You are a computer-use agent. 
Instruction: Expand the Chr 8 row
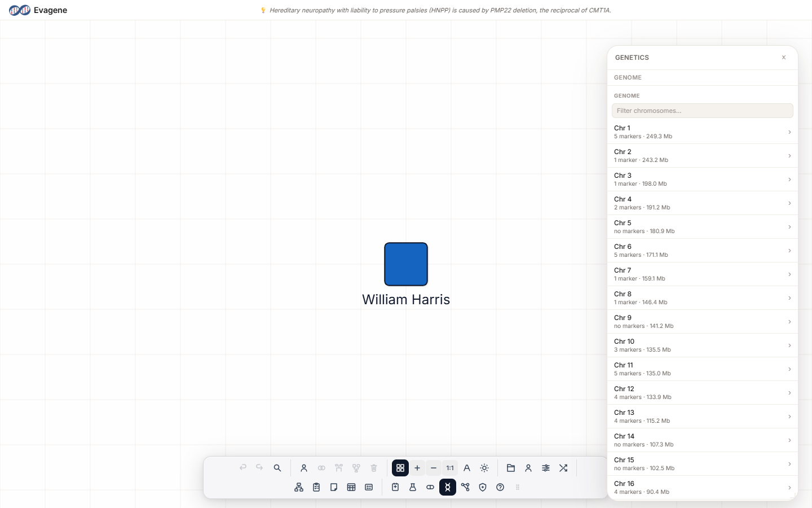(x=703, y=298)
